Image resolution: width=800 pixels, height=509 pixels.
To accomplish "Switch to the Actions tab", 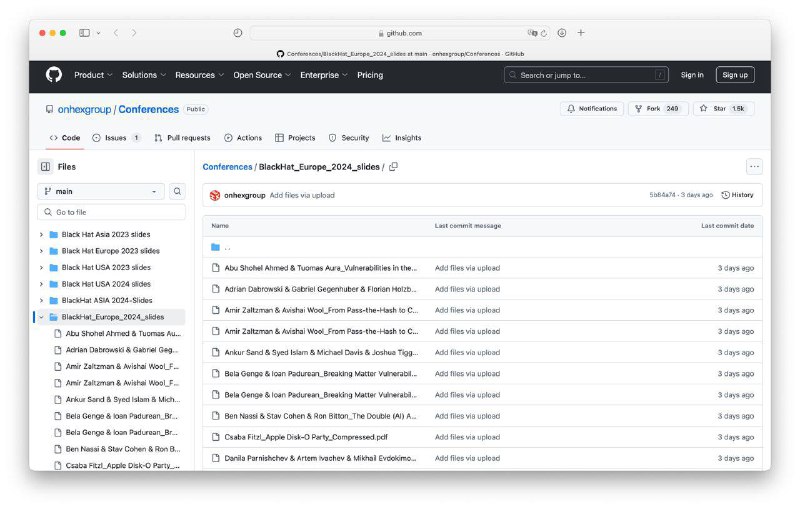I will pos(243,138).
